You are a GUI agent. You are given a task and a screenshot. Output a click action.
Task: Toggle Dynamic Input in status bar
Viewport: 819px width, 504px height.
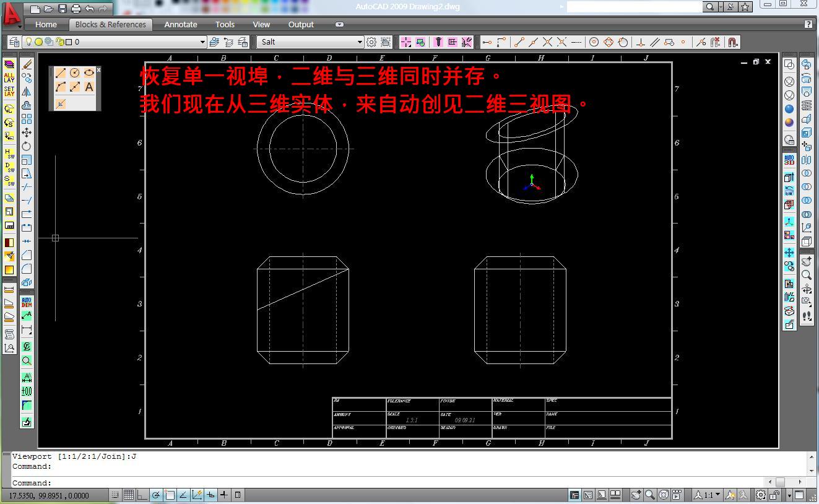pos(210,495)
